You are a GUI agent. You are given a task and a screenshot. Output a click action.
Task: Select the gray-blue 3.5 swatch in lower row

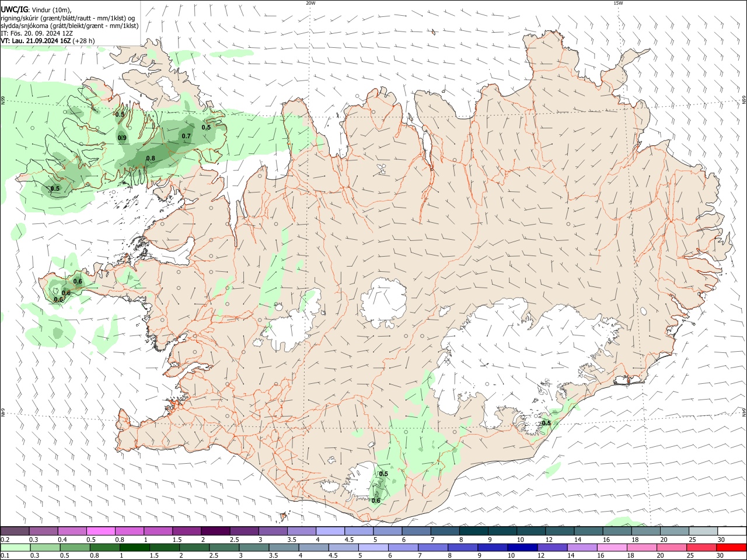coord(284,548)
